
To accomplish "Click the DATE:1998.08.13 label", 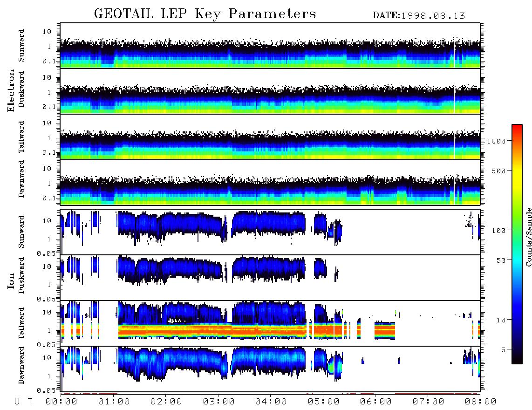I will tap(419, 15).
